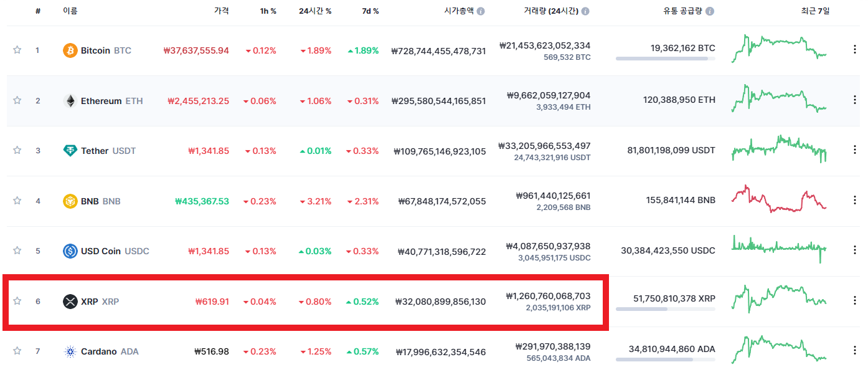
Task: Click the USD Coin logo icon
Action: [x=70, y=251]
